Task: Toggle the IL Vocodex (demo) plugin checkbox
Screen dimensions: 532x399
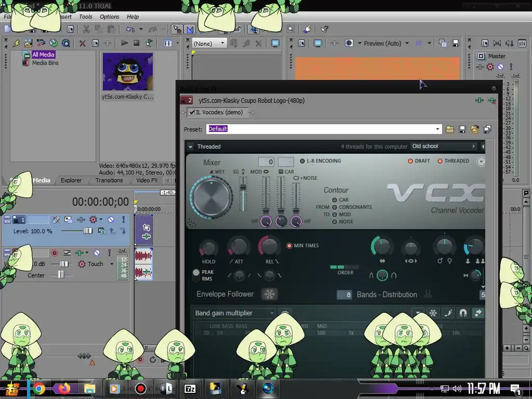Action: coord(192,112)
